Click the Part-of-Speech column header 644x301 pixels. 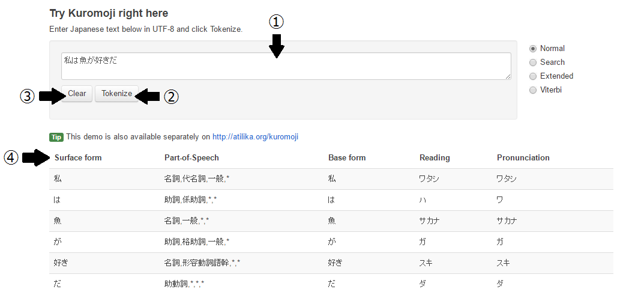tap(191, 158)
